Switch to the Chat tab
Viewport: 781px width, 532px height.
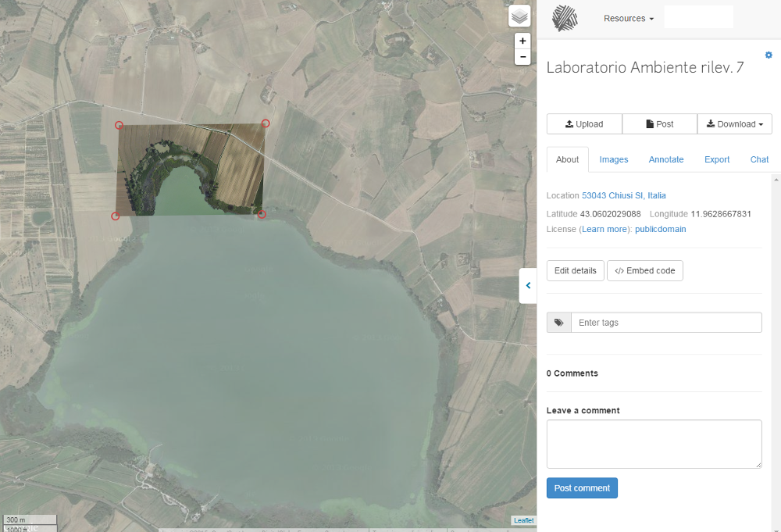(x=759, y=159)
